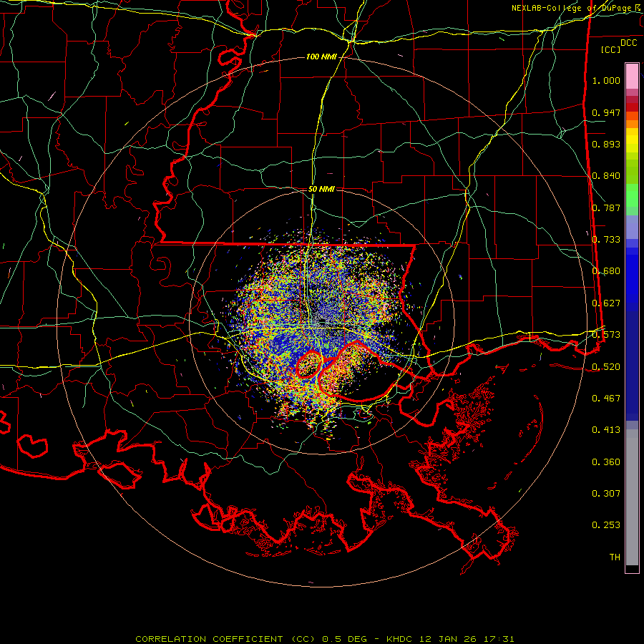The height and width of the screenshot is (644, 644).
Task: Click the [CC] legend heading
Action: pyautogui.click(x=611, y=49)
